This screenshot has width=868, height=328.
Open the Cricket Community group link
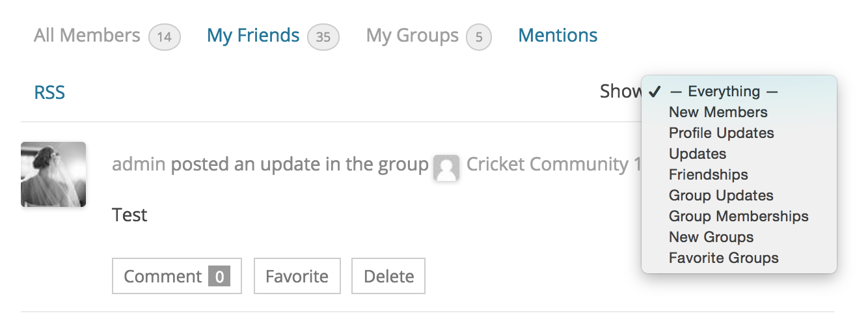(547, 165)
